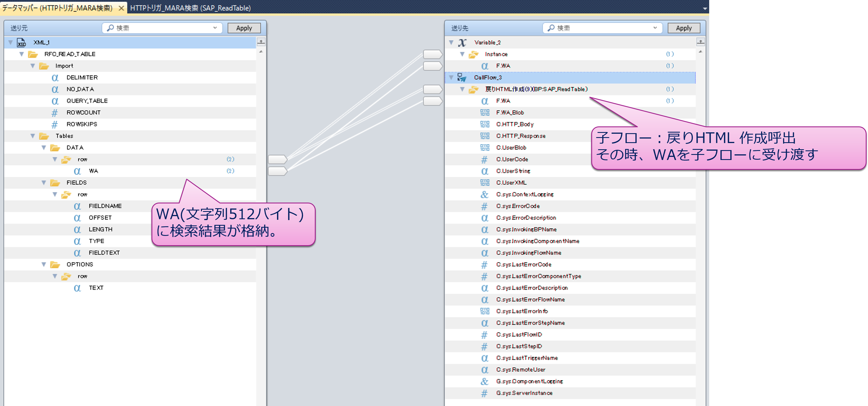Click the source panel scroll-to-top button
The image size is (868, 406).
tap(261, 42)
